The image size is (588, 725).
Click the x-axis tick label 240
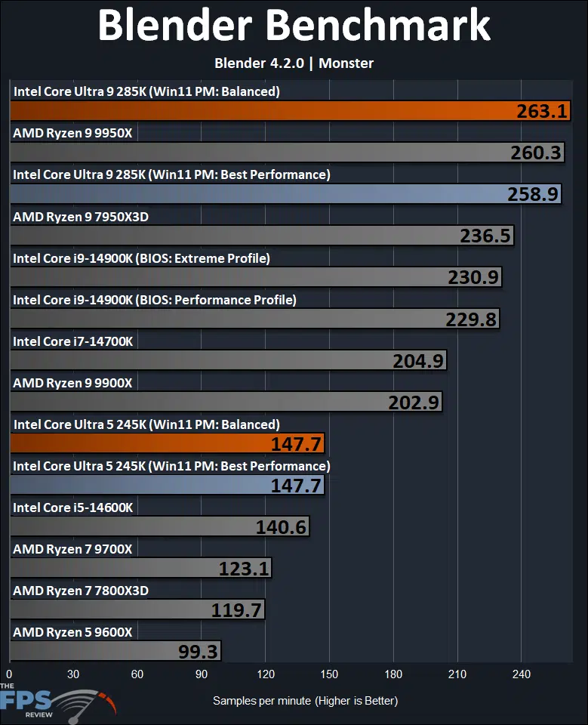click(522, 674)
